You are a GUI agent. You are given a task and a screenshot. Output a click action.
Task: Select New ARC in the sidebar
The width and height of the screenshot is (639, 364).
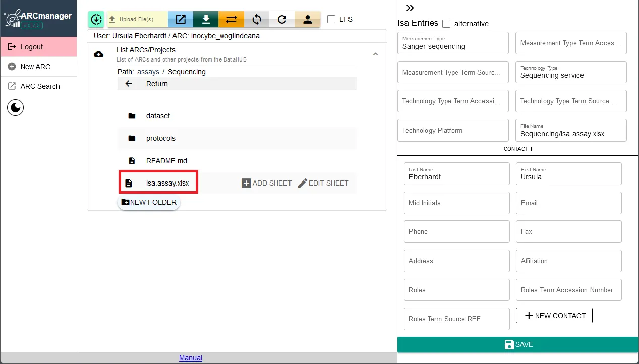pyautogui.click(x=35, y=67)
